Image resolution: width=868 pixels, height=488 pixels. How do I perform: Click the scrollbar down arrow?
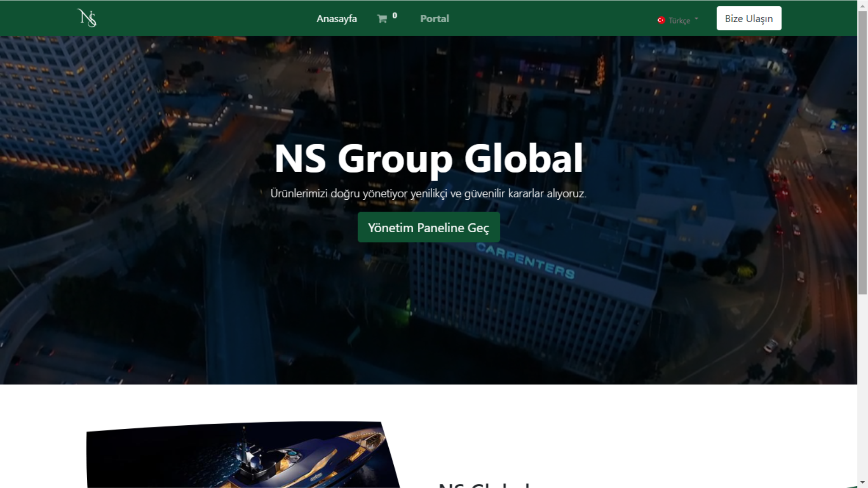click(x=863, y=483)
